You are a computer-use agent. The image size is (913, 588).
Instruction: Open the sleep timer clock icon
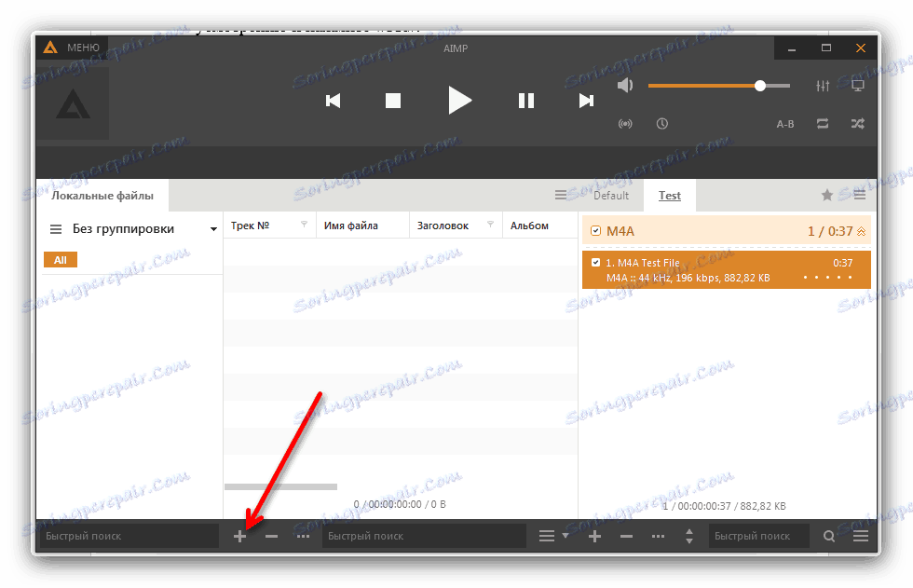(x=662, y=123)
